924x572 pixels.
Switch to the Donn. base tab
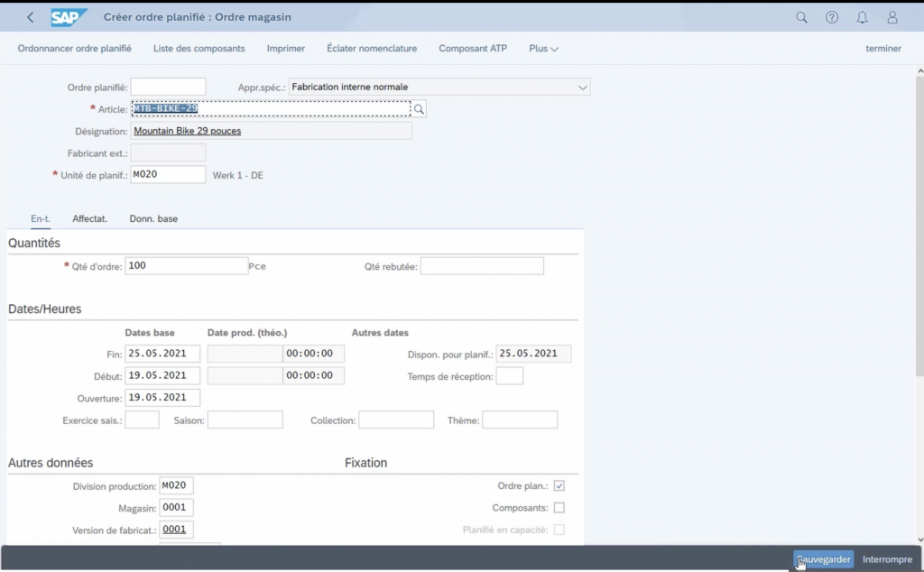(x=153, y=218)
